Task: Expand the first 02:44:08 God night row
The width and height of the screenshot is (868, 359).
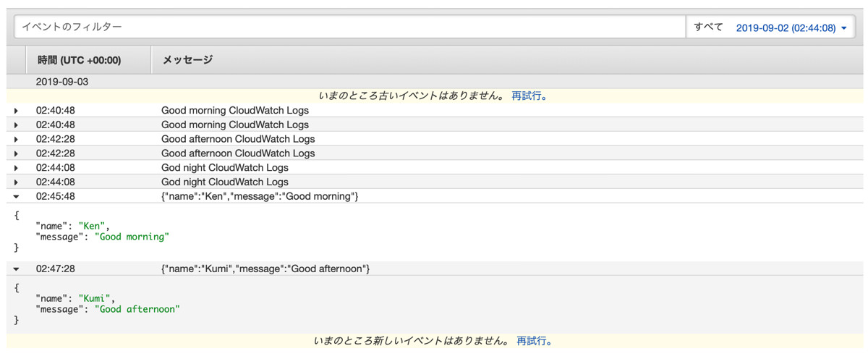Action: tap(17, 168)
